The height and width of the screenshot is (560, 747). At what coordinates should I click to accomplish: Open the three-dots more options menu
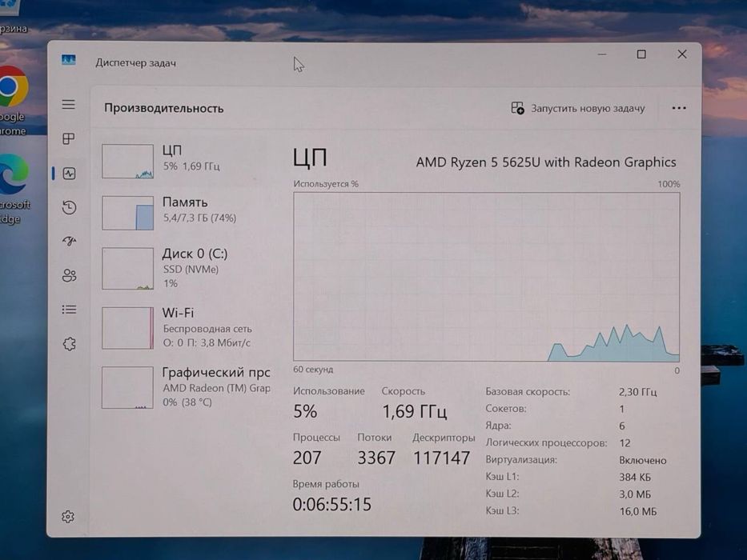click(679, 108)
